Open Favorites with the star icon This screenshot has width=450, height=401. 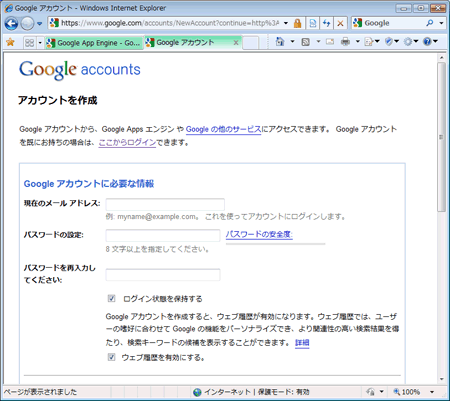(10, 42)
